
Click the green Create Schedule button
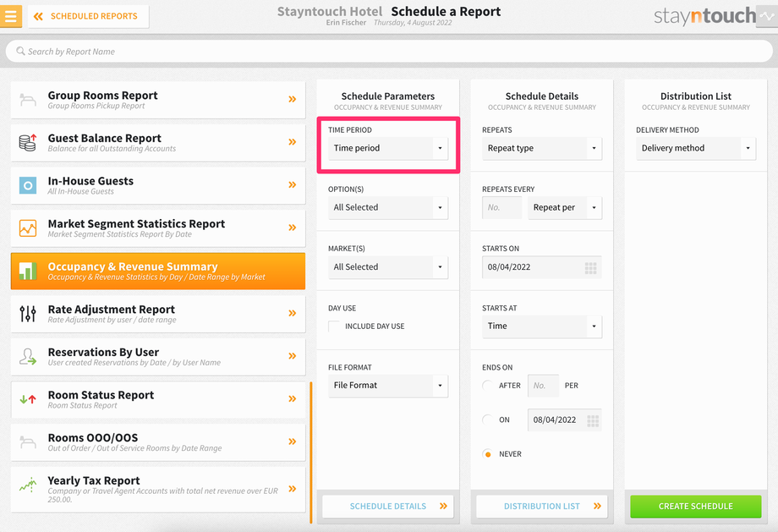coord(696,506)
